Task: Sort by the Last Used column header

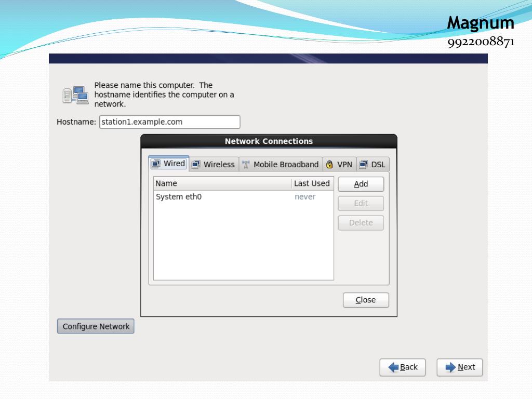Action: tap(312, 183)
